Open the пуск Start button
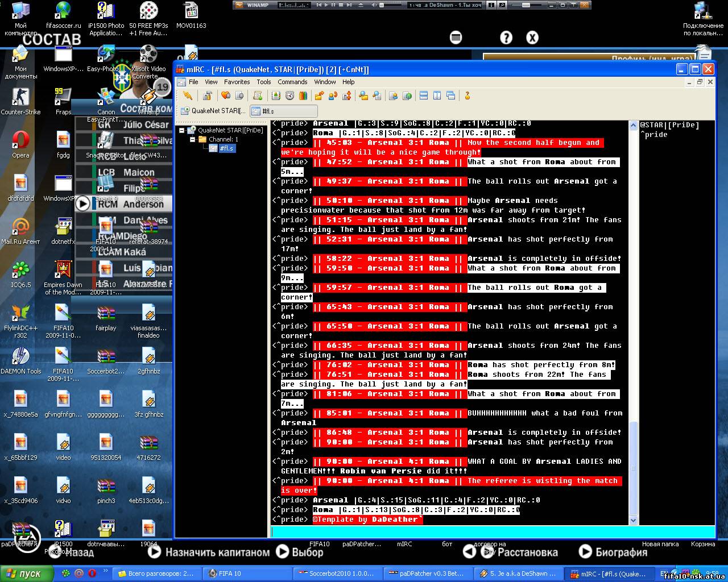Image resolution: width=728 pixels, height=582 pixels. click(x=27, y=573)
